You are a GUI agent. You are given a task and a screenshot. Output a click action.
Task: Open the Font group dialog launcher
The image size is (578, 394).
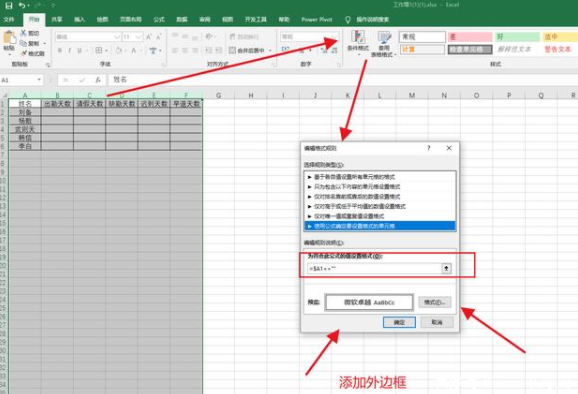pyautogui.click(x=164, y=65)
